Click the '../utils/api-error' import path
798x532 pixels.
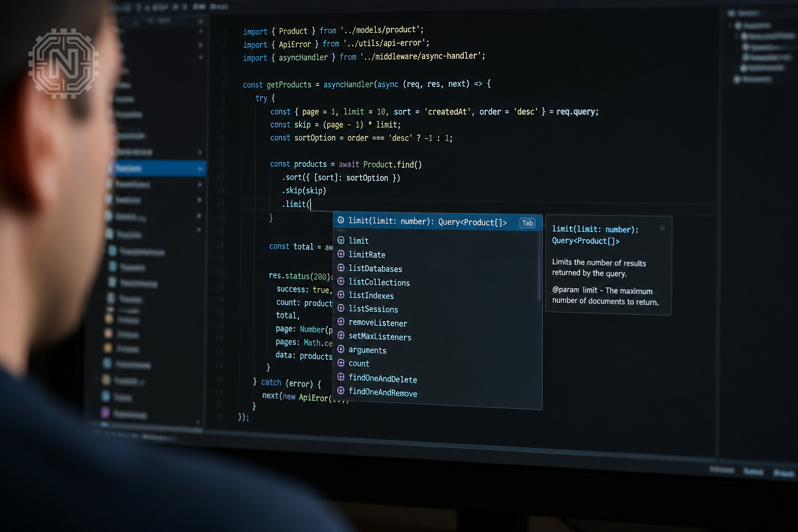[386, 43]
